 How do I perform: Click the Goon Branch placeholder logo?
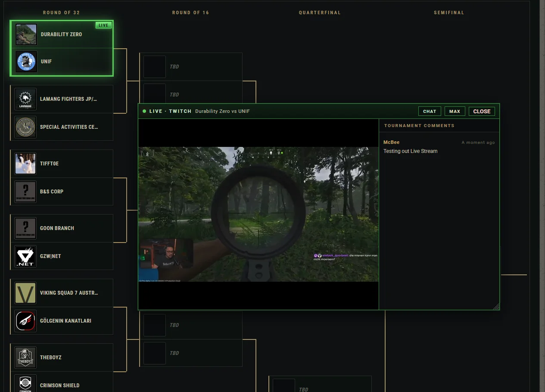pos(25,228)
